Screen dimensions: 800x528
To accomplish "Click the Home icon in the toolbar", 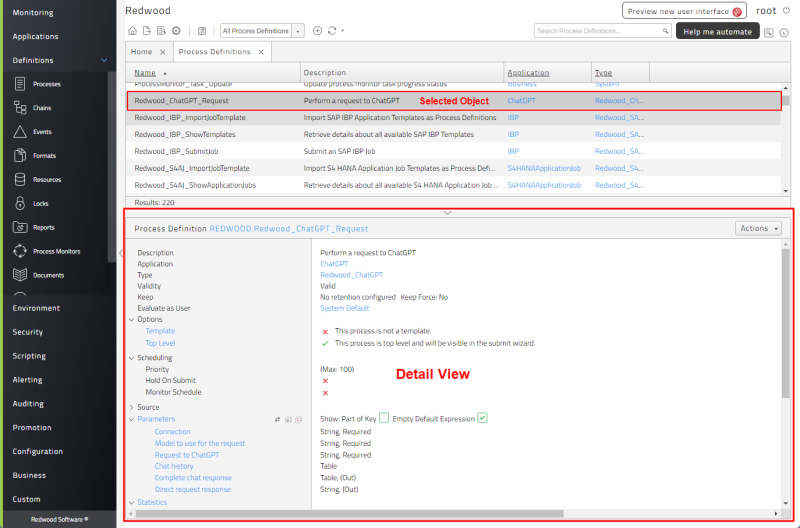I will tap(132, 31).
